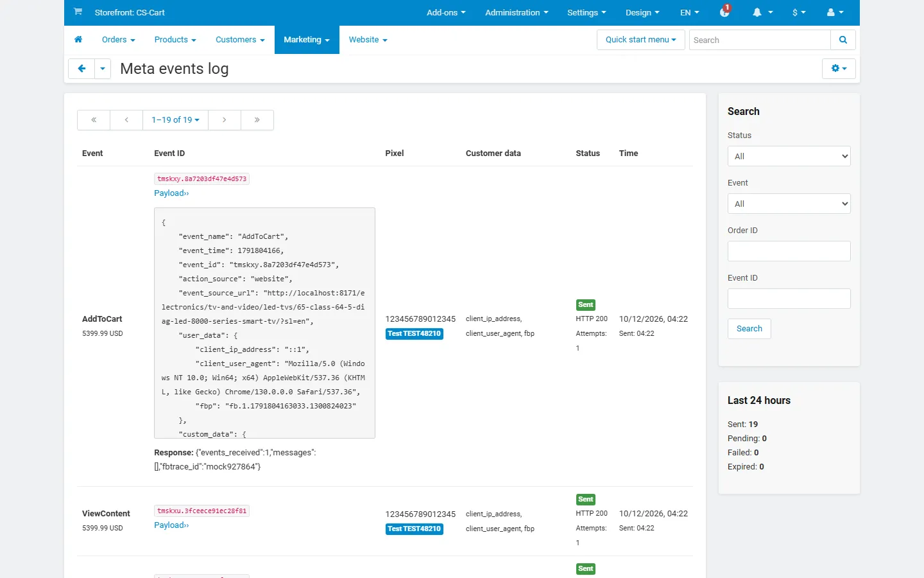Open the Add-ons menu
The width and height of the screenshot is (924, 578).
click(446, 12)
